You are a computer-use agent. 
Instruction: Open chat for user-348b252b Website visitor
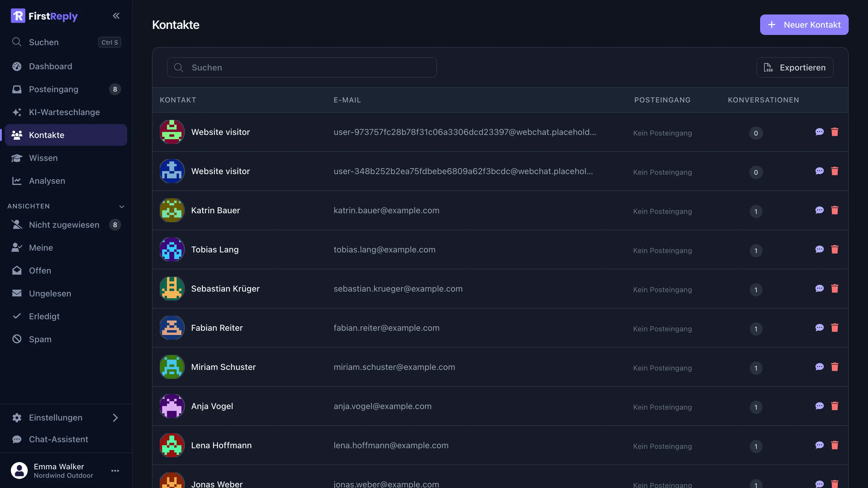click(x=819, y=171)
